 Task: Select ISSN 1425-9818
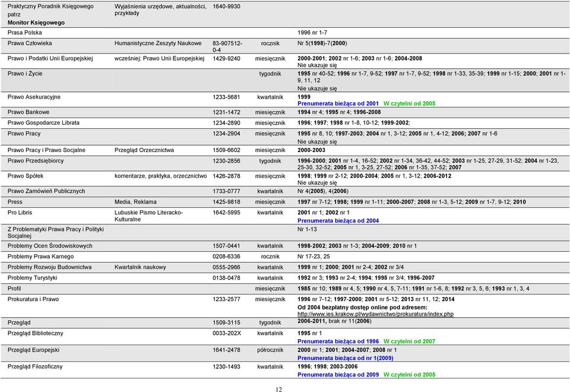click(x=226, y=202)
